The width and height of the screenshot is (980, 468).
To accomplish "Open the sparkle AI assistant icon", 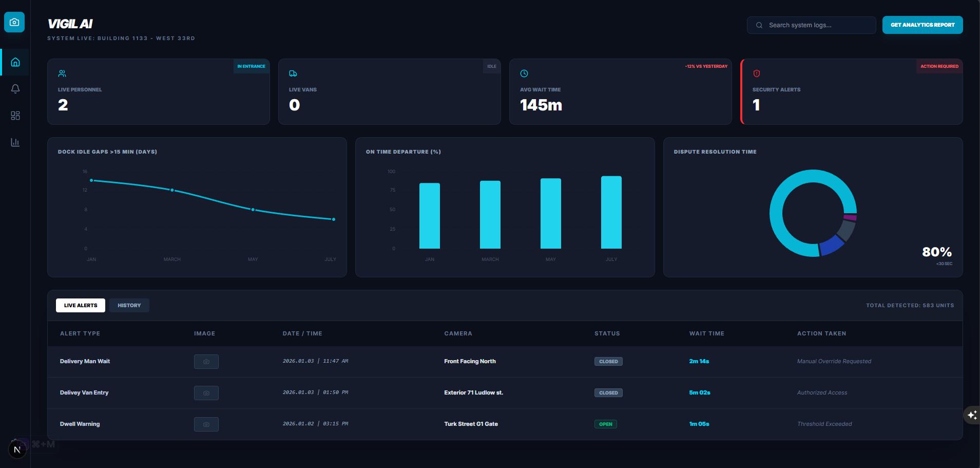I will click(x=972, y=415).
